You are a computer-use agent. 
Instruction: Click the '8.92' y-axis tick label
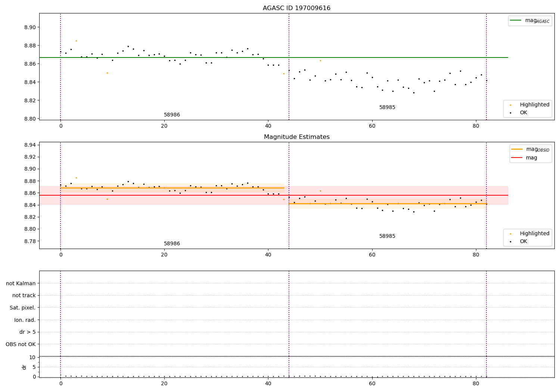(29, 157)
